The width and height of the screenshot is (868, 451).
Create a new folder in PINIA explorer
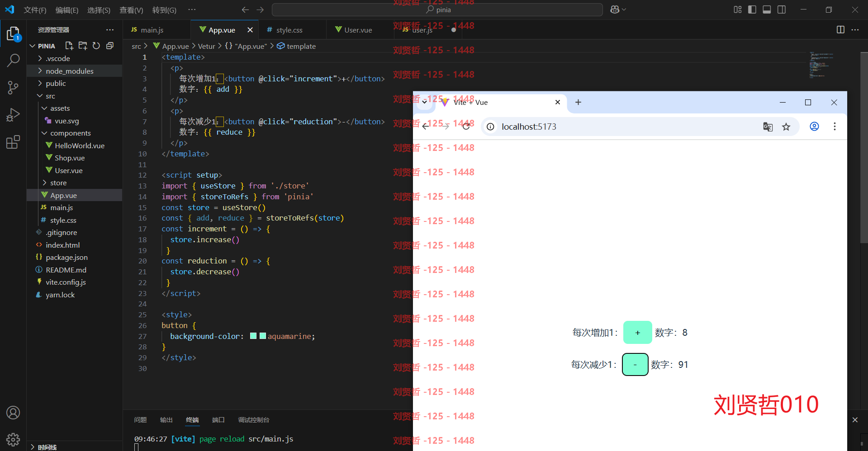(83, 46)
